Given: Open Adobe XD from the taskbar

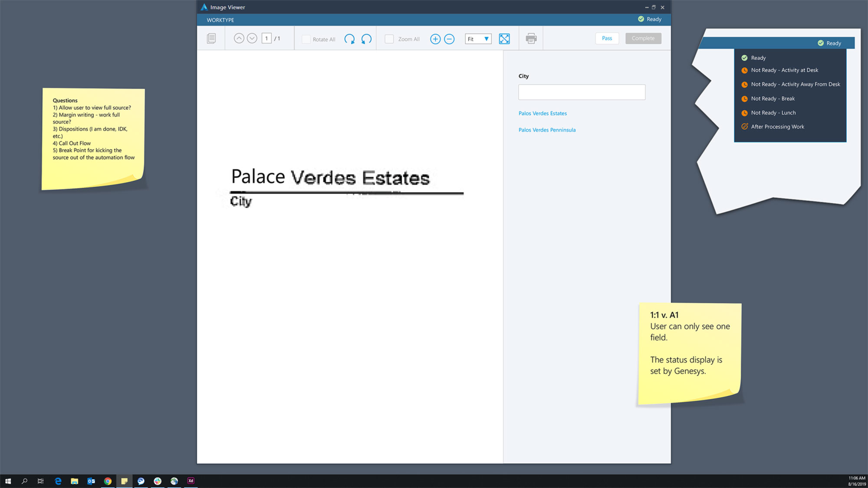Looking at the screenshot, I should (191, 481).
